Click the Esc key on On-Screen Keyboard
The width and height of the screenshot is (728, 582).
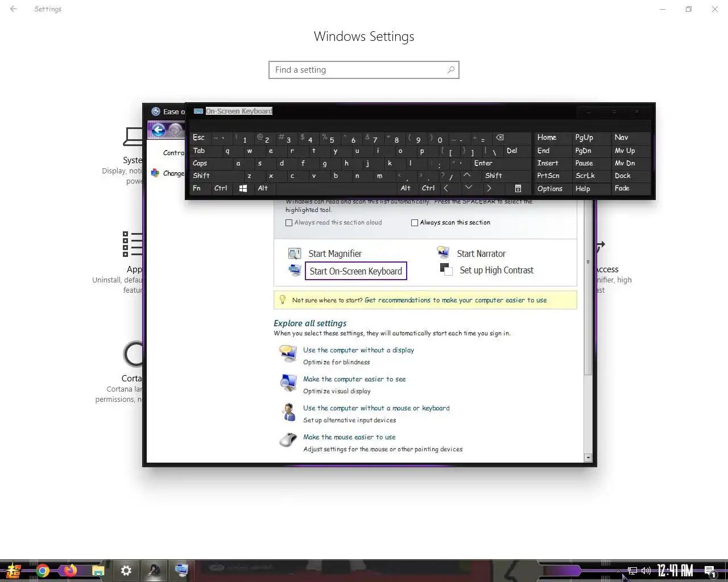200,138
